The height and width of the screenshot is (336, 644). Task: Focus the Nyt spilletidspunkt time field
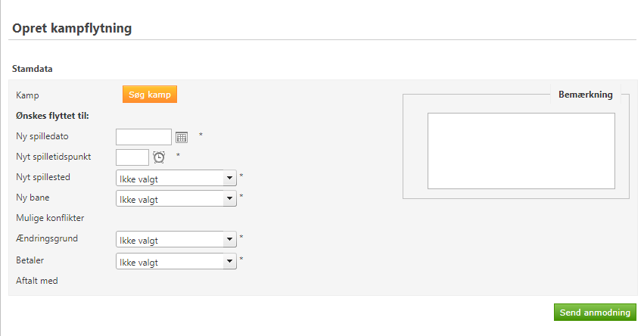tap(132, 157)
